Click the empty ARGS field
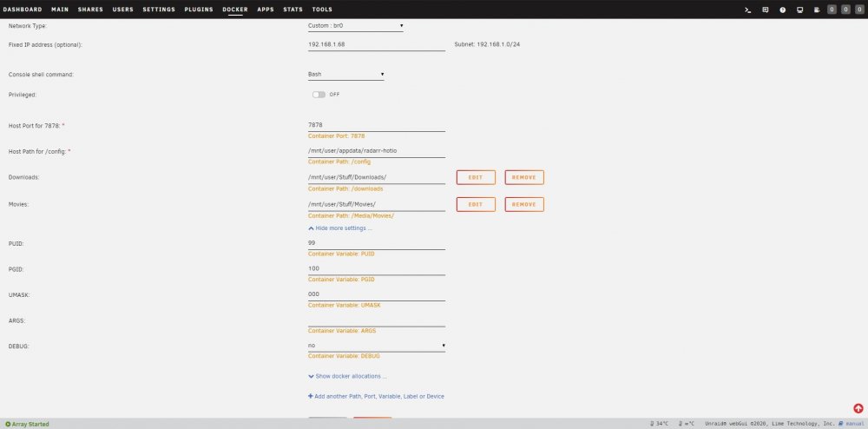The image size is (868, 429). point(377,320)
